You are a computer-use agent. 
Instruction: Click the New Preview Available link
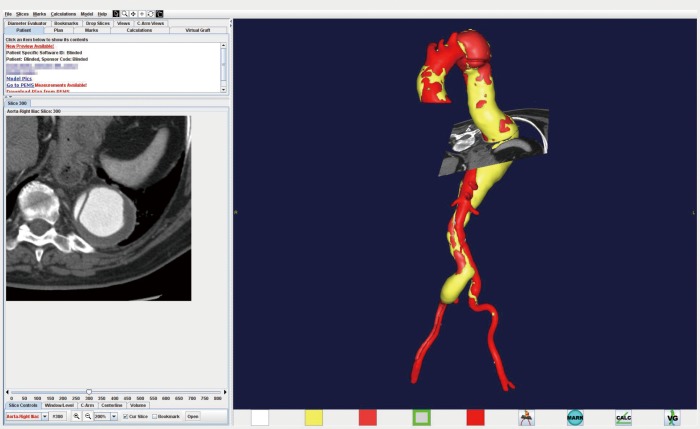pos(30,46)
